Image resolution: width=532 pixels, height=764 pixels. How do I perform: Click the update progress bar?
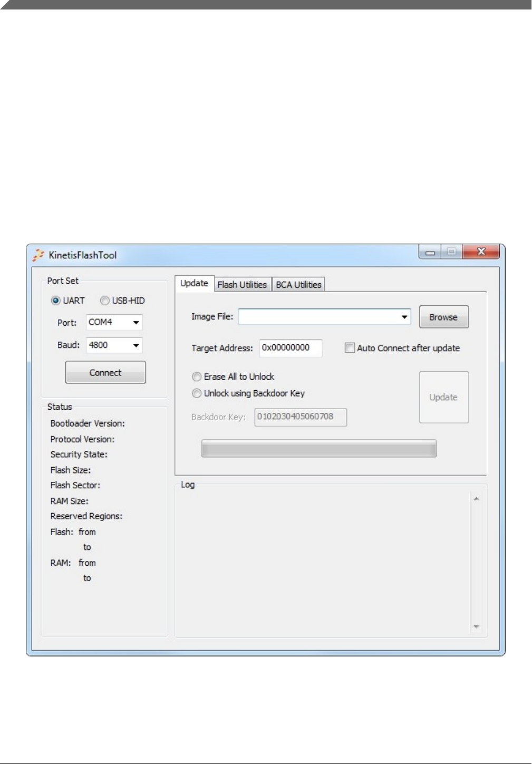click(x=319, y=449)
